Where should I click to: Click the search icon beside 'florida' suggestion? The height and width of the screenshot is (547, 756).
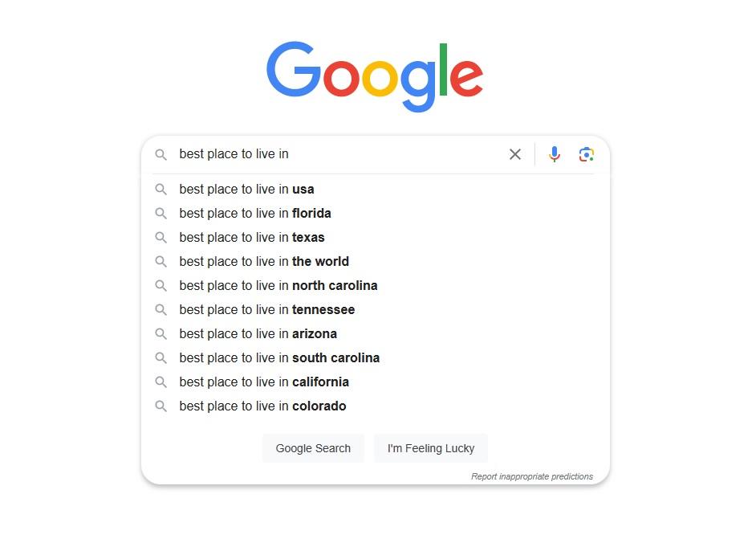click(x=161, y=214)
